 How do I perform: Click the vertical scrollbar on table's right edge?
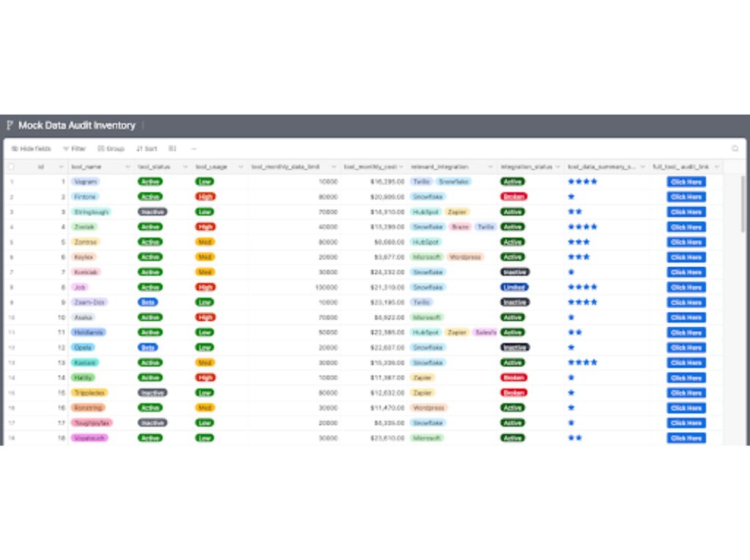pyautogui.click(x=743, y=205)
